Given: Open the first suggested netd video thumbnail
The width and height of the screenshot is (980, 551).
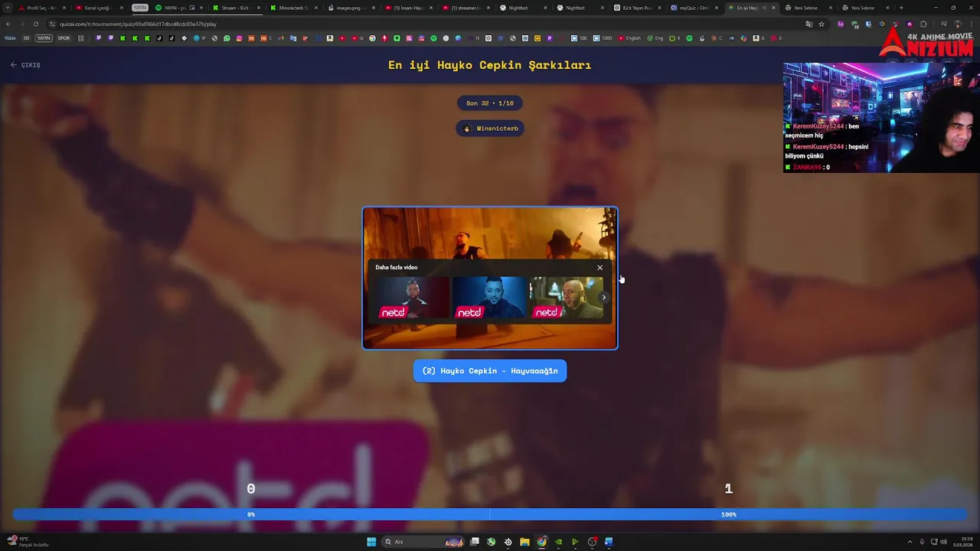Looking at the screenshot, I should point(412,298).
